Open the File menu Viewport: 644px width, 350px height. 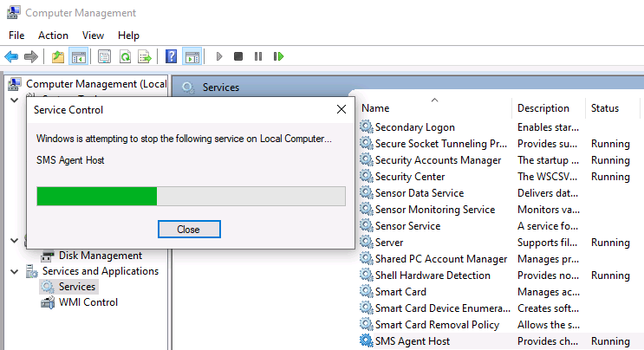click(x=16, y=36)
